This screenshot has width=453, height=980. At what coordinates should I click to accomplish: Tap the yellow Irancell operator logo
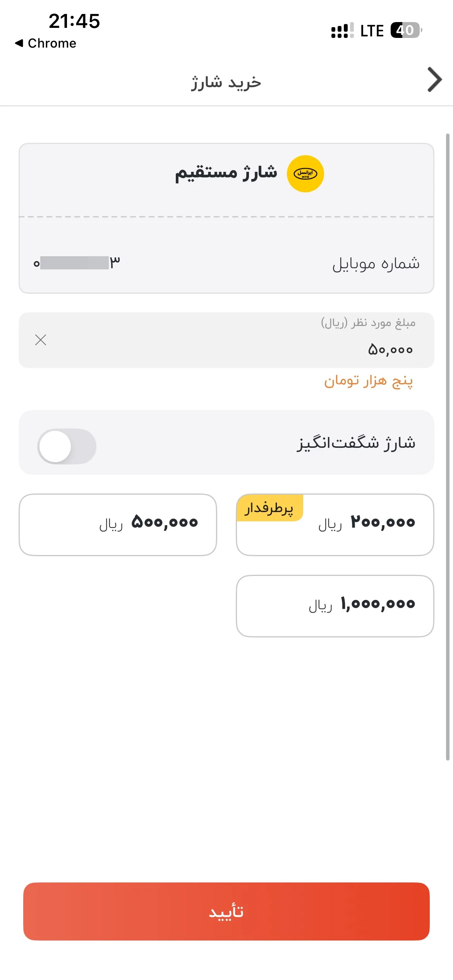[x=305, y=174]
